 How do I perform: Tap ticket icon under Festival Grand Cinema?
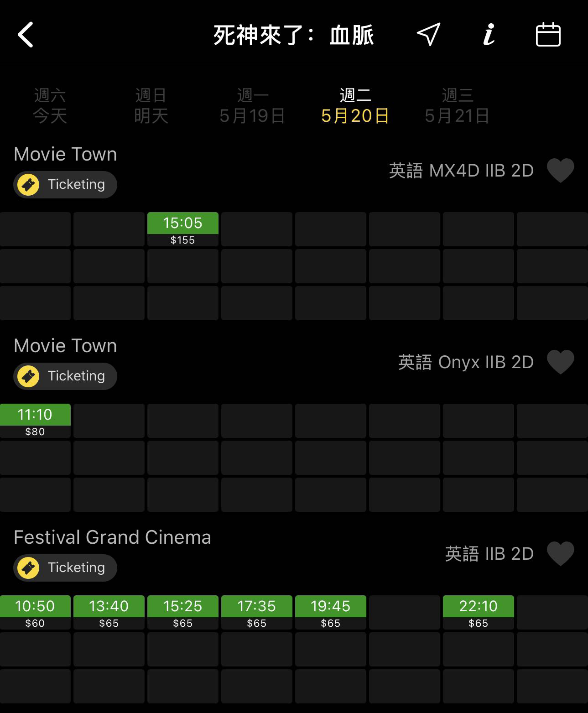(28, 568)
